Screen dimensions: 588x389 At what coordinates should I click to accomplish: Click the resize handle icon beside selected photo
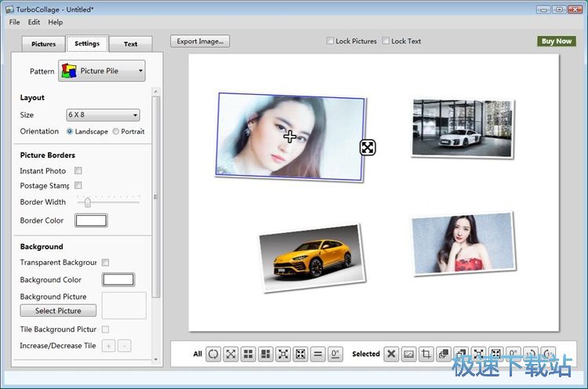tap(368, 147)
